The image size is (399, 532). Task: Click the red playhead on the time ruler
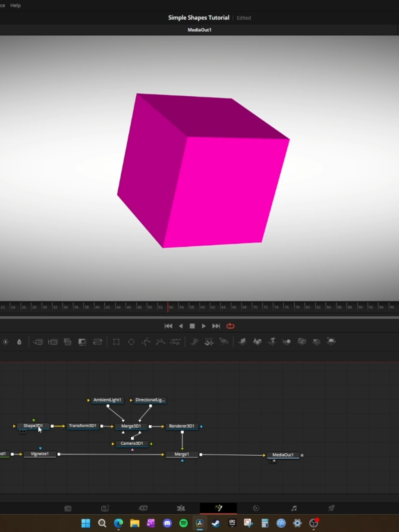point(168,307)
